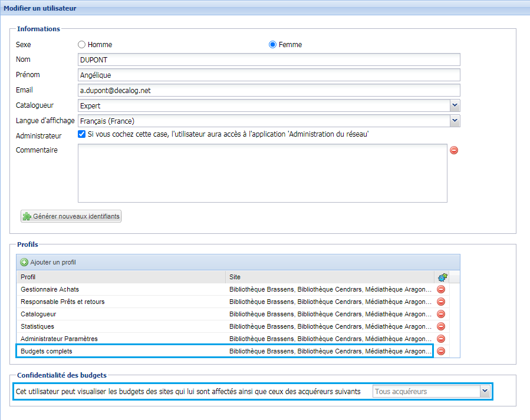Open the Tous acquéreurs dropdown
The image size is (530, 420).
click(x=485, y=391)
